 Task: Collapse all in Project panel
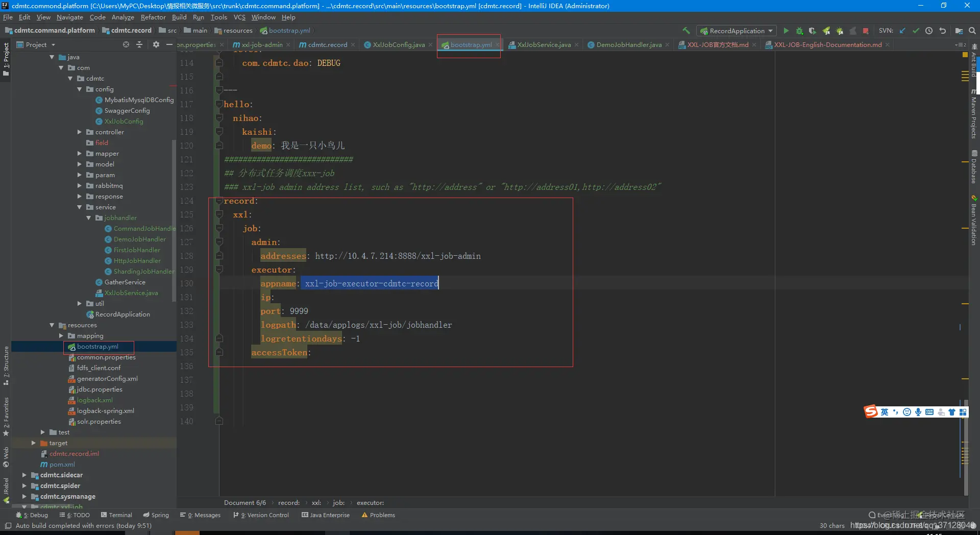click(x=139, y=45)
